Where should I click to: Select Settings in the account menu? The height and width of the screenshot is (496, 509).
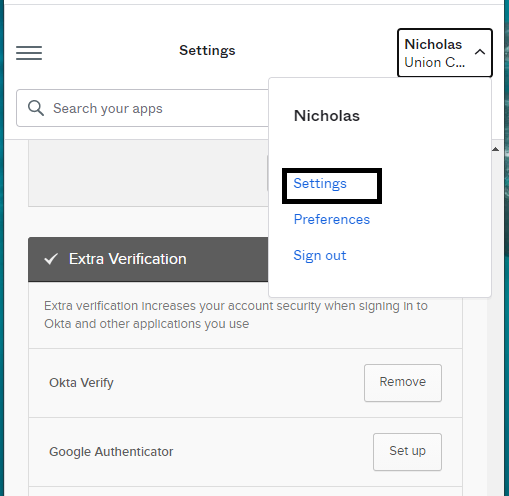320,183
